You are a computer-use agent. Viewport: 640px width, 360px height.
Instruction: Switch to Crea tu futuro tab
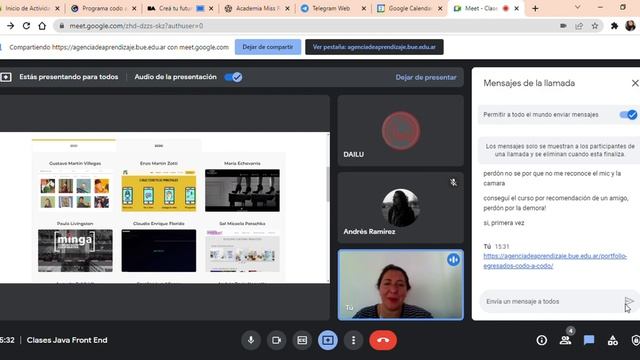(180, 8)
